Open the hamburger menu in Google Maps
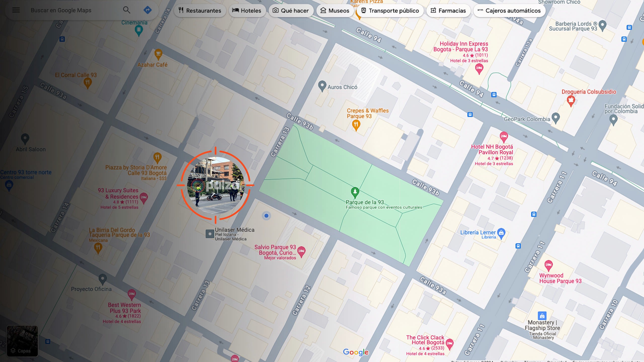This screenshot has height=362, width=644. tap(16, 10)
